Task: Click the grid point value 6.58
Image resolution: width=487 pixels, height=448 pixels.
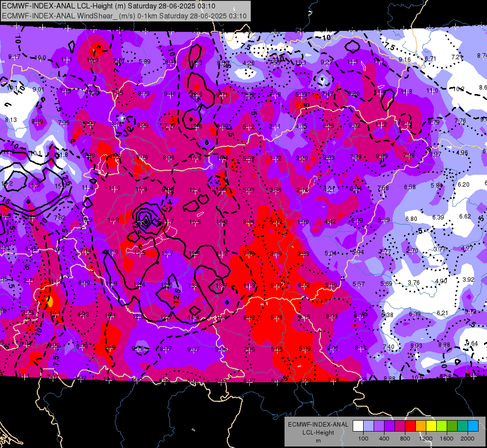Action: pos(410,187)
